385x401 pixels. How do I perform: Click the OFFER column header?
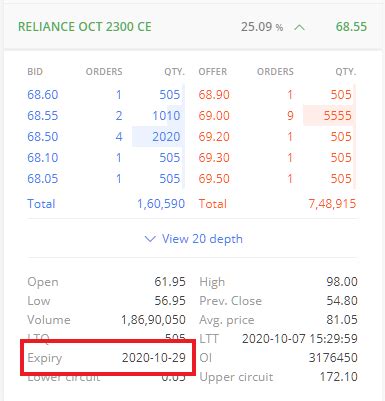pos(213,72)
